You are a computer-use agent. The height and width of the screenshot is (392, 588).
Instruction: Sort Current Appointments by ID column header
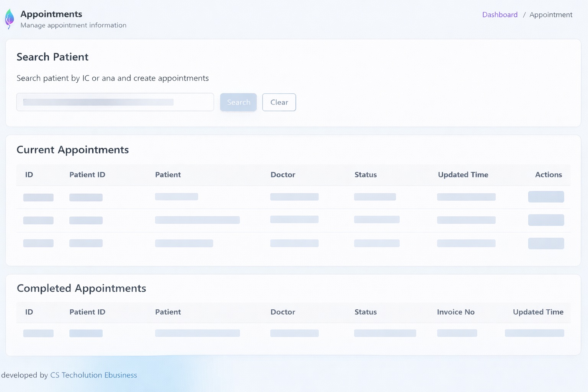[x=29, y=175]
